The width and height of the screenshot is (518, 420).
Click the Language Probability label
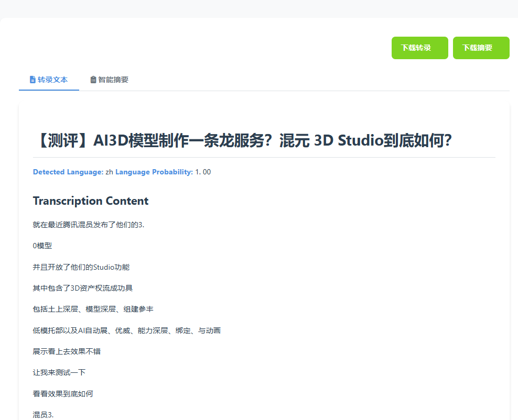154,172
